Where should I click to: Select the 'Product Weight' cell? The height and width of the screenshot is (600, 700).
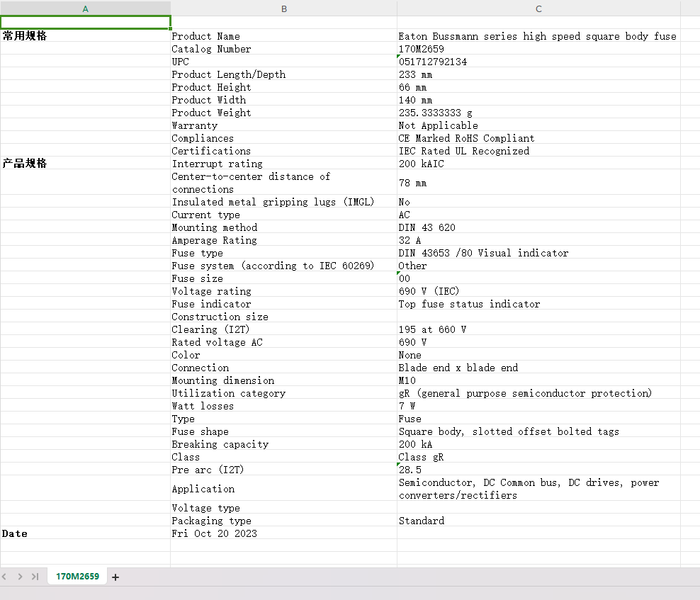pos(284,113)
